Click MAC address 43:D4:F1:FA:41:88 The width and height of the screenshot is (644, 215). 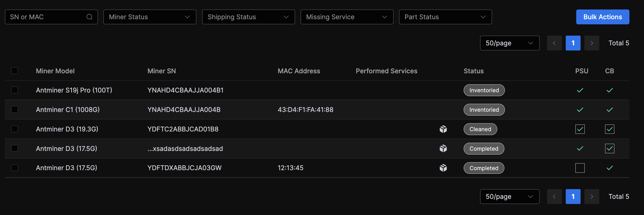(x=306, y=110)
